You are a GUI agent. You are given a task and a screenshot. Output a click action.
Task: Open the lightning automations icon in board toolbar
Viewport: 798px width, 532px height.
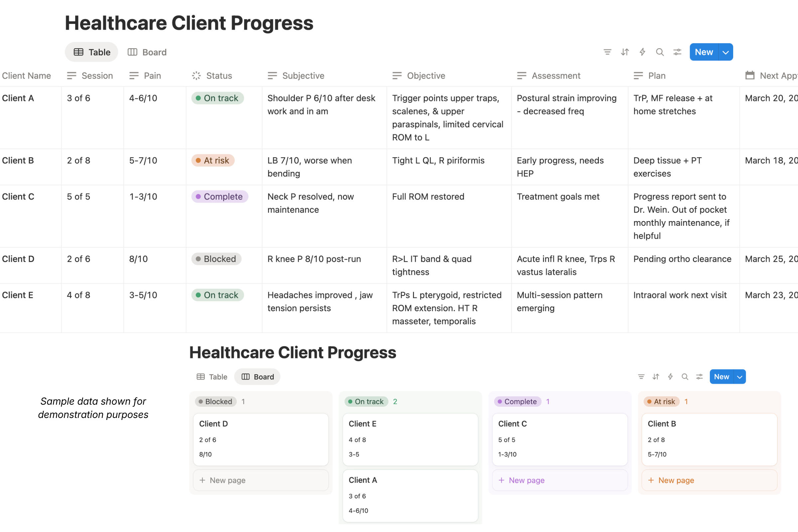670,377
